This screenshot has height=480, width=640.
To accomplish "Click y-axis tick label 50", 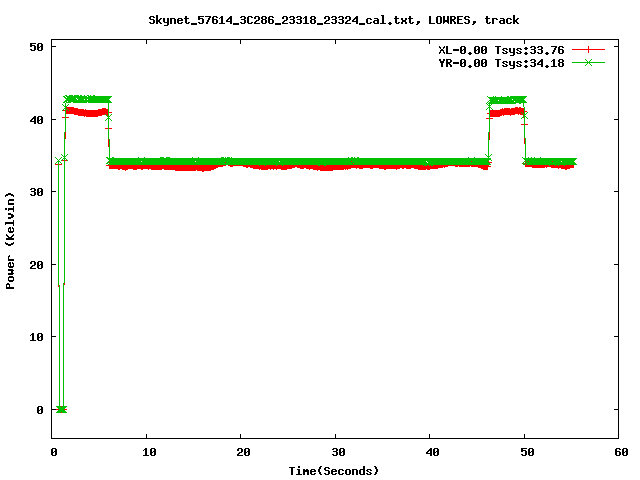I will click(x=36, y=47).
